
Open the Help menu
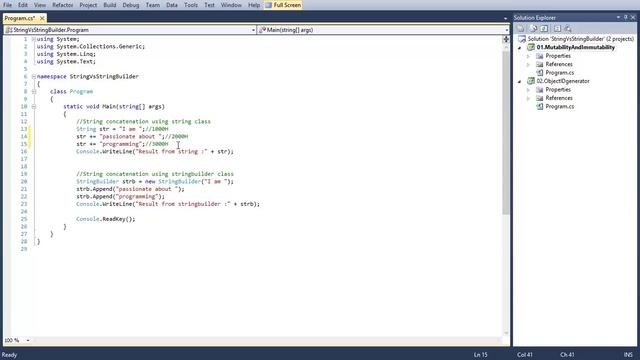254,5
